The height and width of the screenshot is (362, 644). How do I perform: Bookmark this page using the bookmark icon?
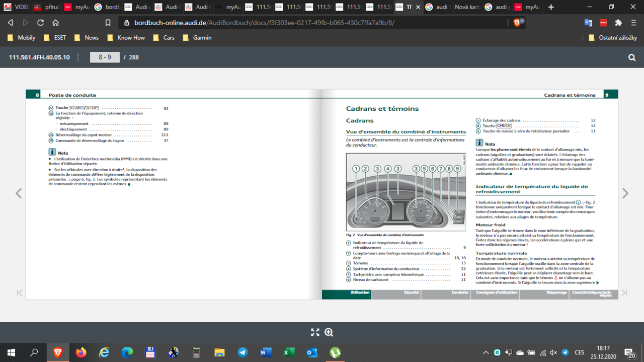(x=108, y=23)
